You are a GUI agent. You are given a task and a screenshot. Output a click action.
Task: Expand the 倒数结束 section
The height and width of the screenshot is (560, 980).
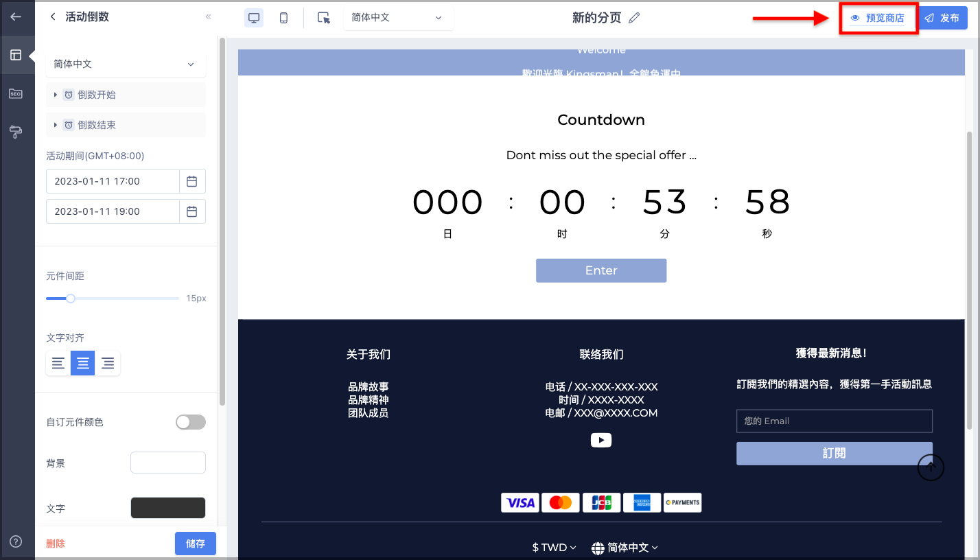(126, 125)
